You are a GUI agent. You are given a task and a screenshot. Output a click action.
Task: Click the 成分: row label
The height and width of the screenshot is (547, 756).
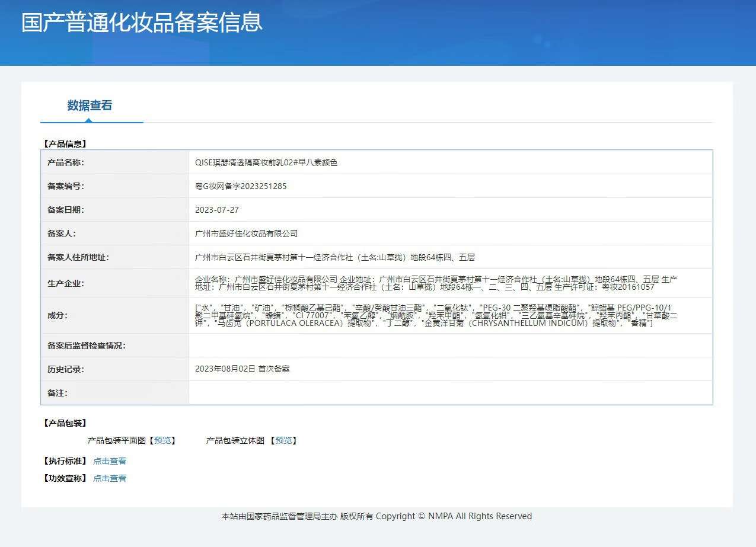pyautogui.click(x=58, y=315)
